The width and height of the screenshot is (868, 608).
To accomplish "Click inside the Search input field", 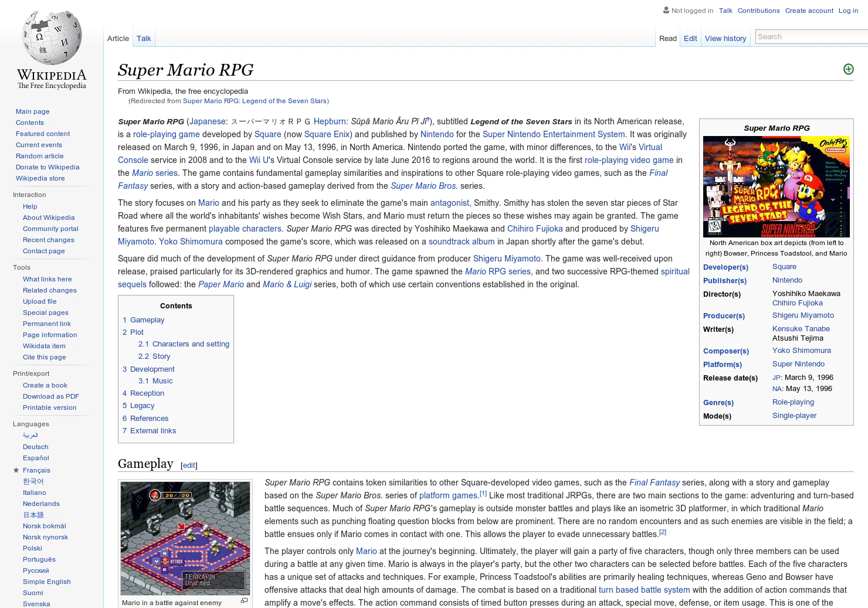I will coord(812,37).
